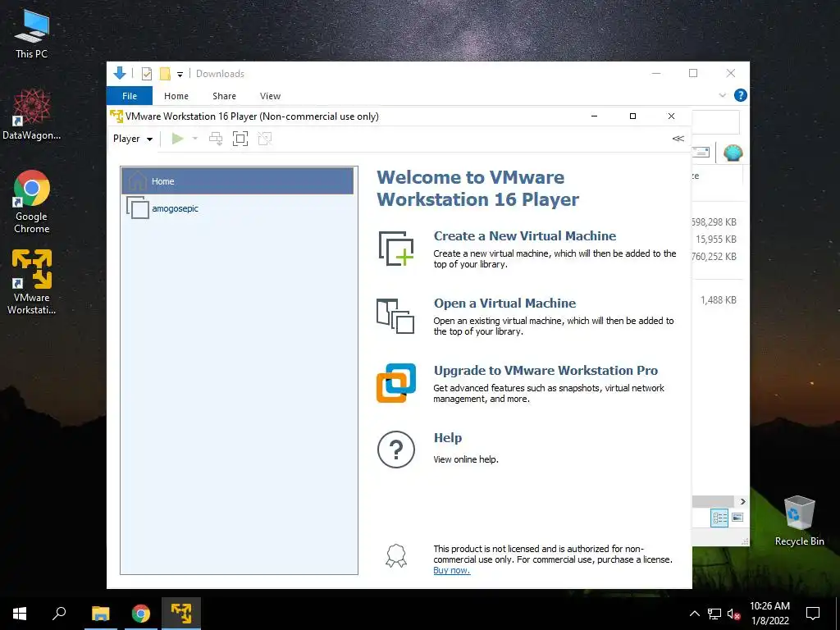Click the blue Downloads arrow icon in Explorer

[120, 73]
